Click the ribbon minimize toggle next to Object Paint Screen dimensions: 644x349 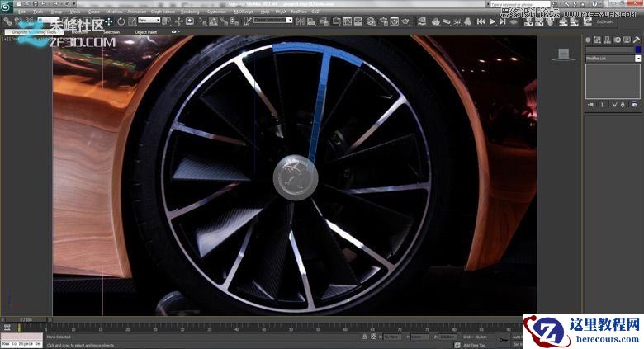[x=175, y=31]
